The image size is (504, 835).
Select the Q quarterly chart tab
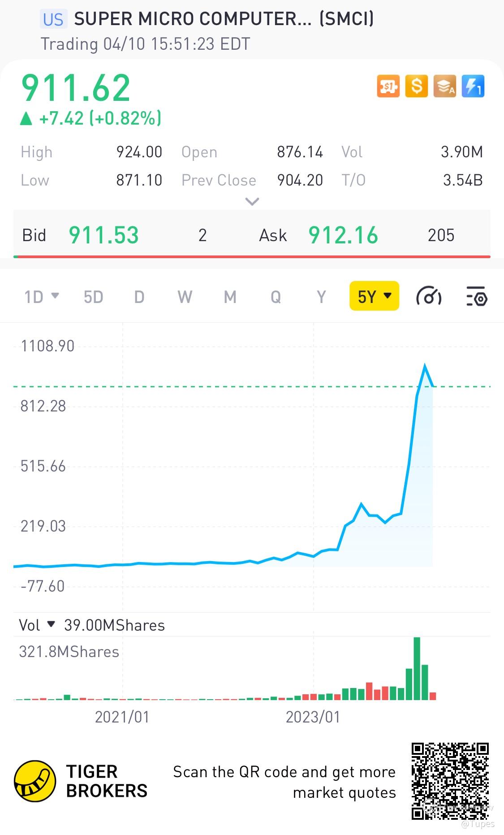click(x=276, y=297)
